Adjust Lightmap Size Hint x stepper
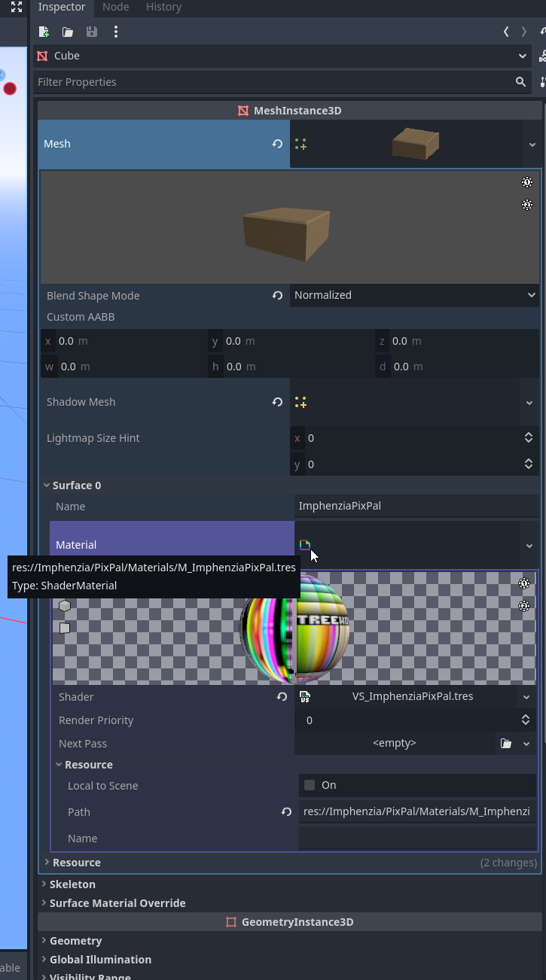 [529, 438]
